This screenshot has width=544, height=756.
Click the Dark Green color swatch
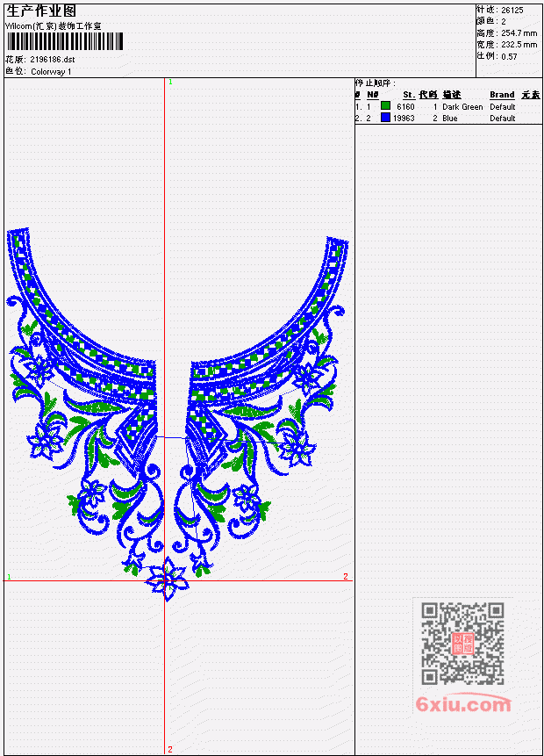[385, 105]
